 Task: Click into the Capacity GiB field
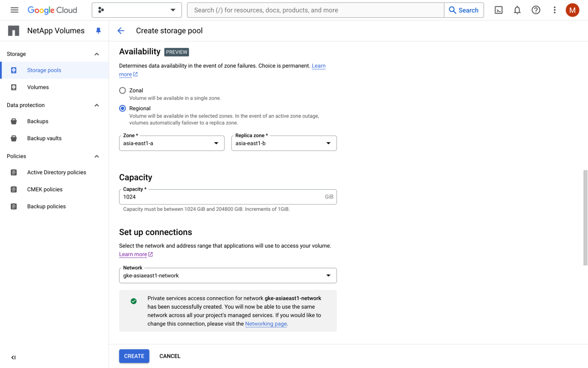point(220,197)
